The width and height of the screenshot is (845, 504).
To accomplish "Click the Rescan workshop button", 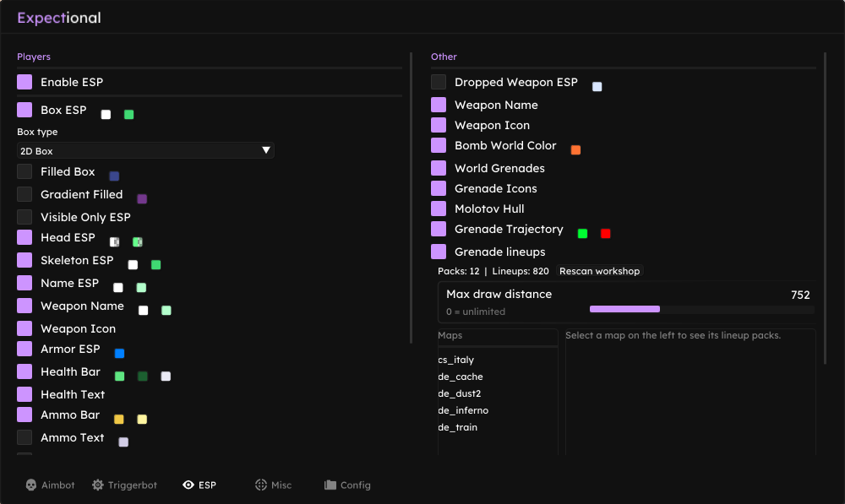I will (x=599, y=271).
